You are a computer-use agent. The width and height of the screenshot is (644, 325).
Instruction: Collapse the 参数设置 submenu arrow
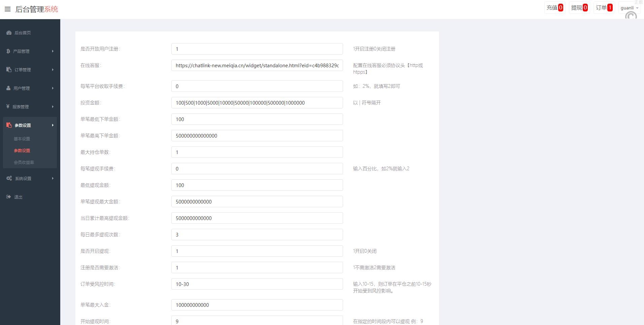(53, 125)
